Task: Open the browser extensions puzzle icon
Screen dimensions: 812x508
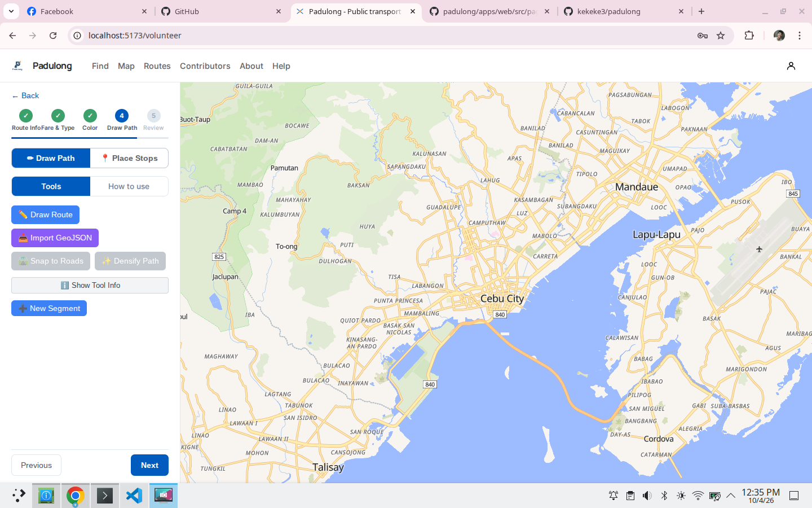Action: (749, 36)
